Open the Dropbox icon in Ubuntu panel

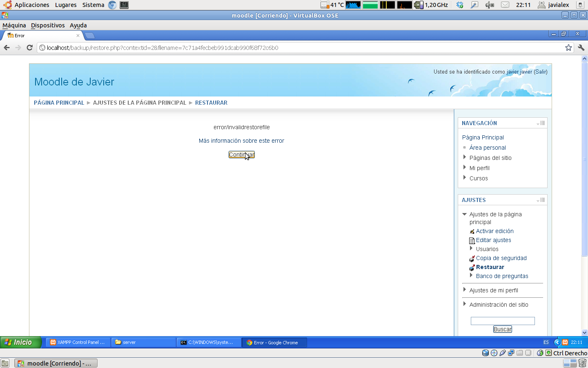pyautogui.click(x=460, y=5)
